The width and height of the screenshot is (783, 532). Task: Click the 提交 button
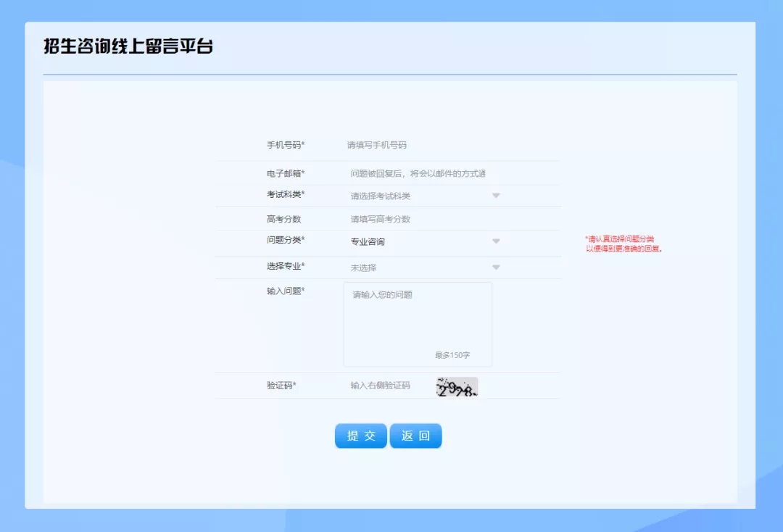(x=360, y=436)
